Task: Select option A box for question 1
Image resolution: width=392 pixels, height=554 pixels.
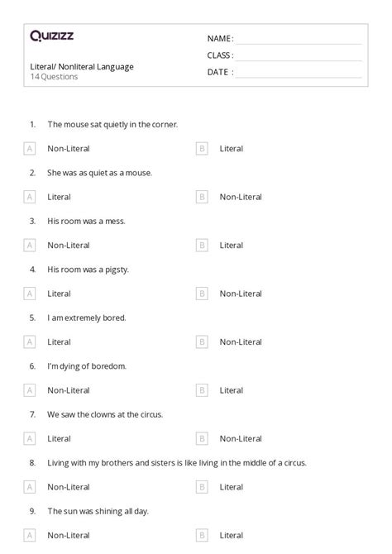Action: 29,149
